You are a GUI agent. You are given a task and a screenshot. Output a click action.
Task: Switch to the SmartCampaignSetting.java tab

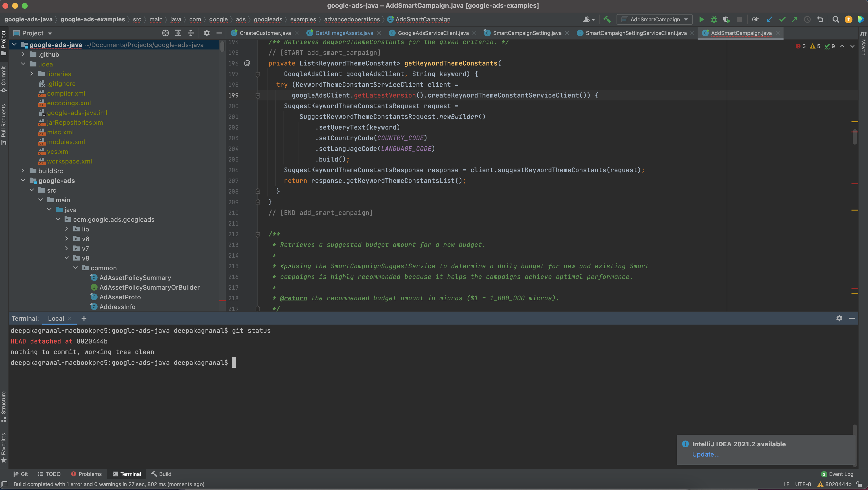(x=527, y=33)
